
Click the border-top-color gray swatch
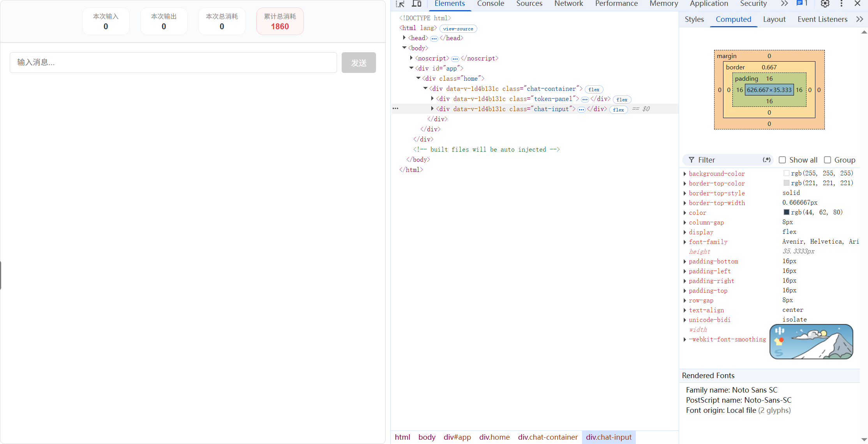point(786,183)
